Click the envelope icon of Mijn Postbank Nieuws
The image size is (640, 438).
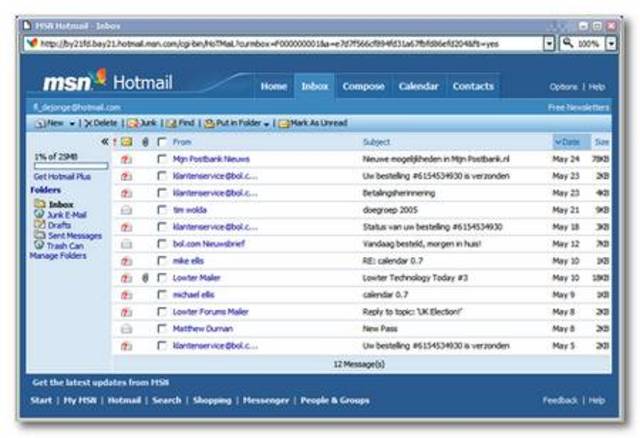(x=127, y=159)
